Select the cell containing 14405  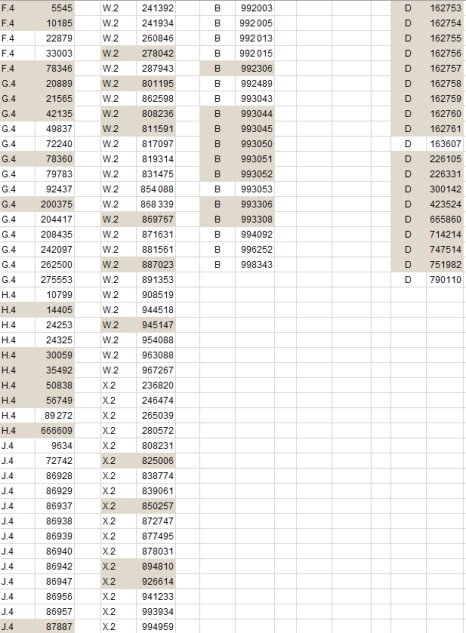[x=55, y=310]
